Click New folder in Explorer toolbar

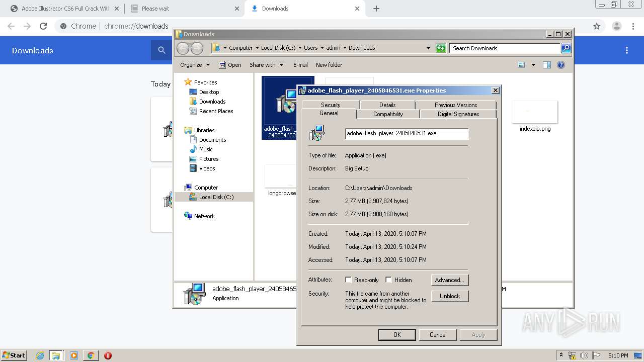[329, 65]
